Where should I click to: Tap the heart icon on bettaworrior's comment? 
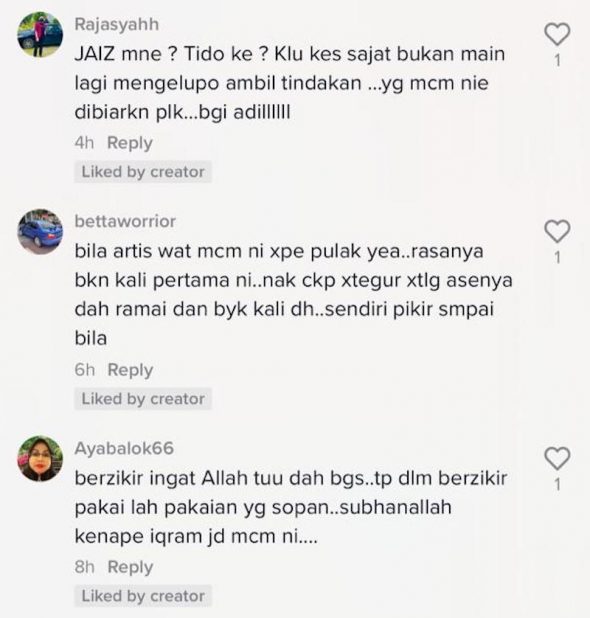click(557, 231)
